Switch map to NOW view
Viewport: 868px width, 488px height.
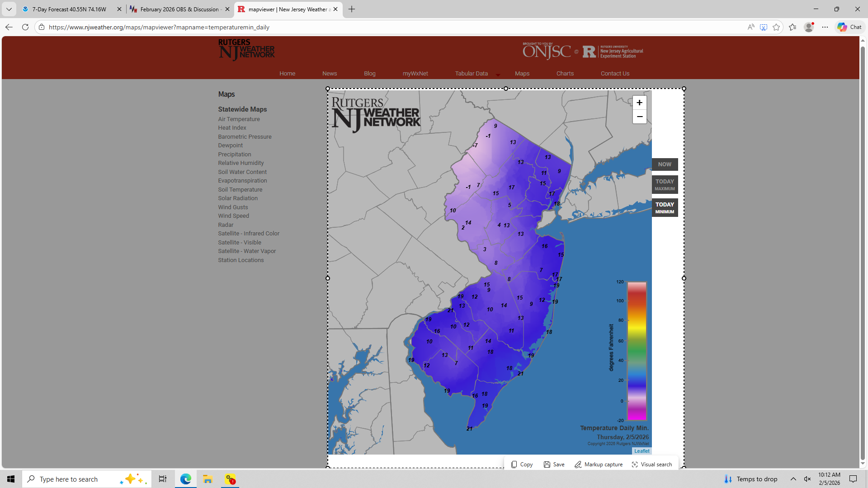(x=665, y=164)
